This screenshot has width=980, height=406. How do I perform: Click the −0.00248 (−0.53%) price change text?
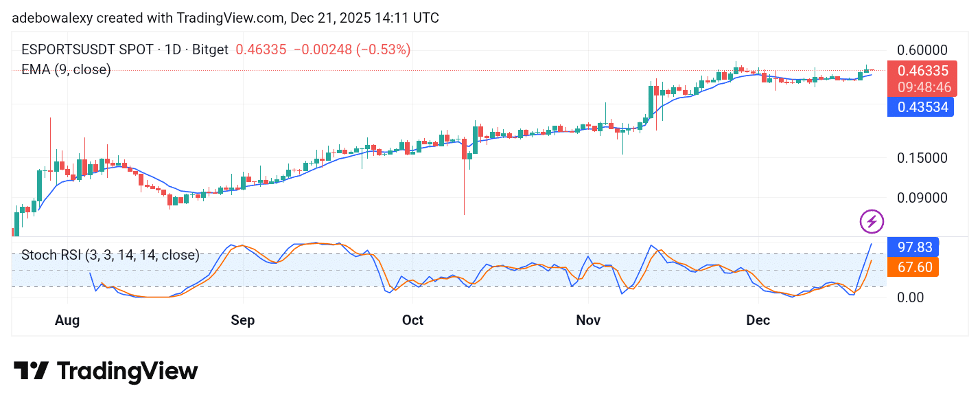coord(351,50)
